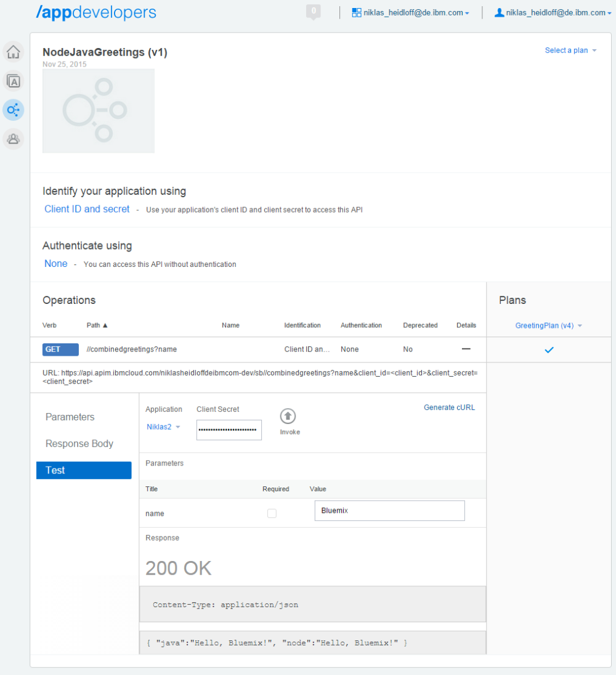Screen dimensions: 616x675
Task: Click the Identification column header
Action: tap(302, 325)
